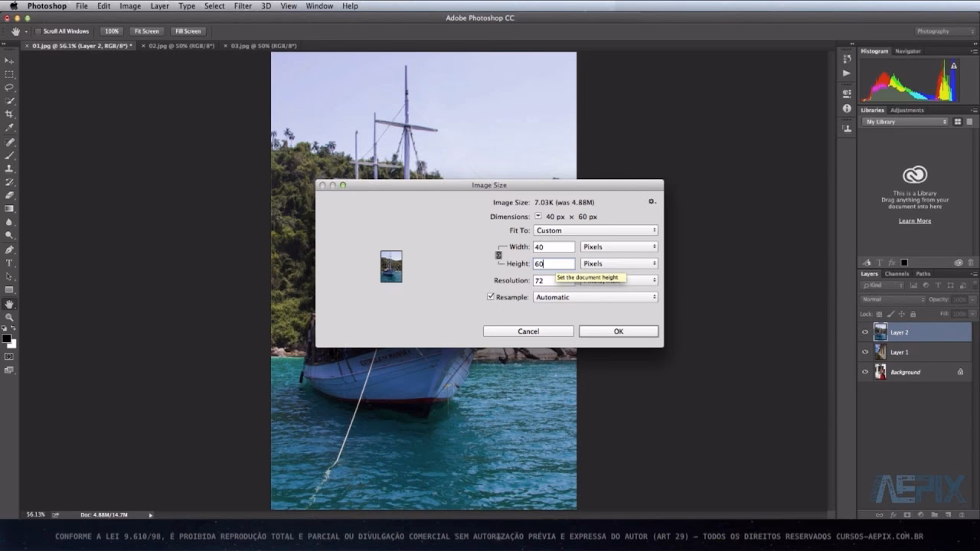Enable the Scroll All Windows checkbox
Image resolution: width=980 pixels, height=551 pixels.
pos(38,31)
